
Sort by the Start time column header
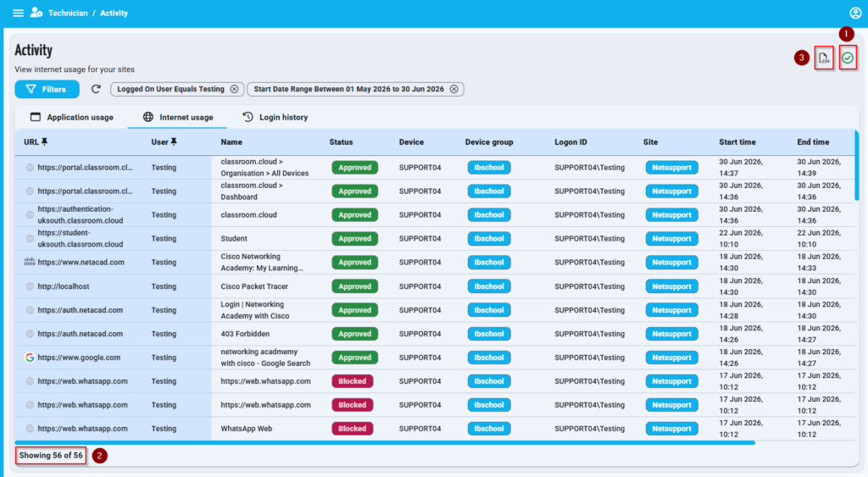737,142
